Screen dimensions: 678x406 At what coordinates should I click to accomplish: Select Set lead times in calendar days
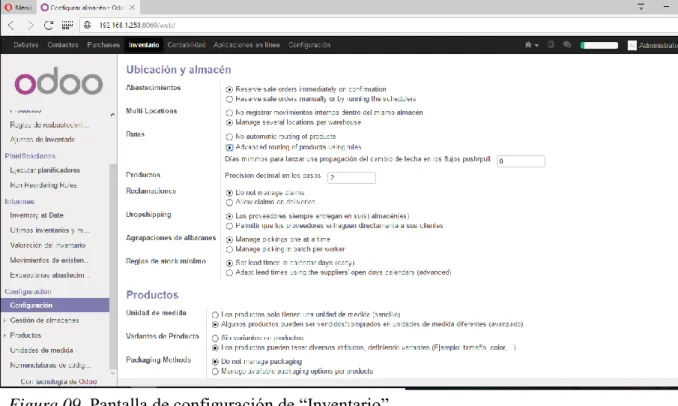229,263
